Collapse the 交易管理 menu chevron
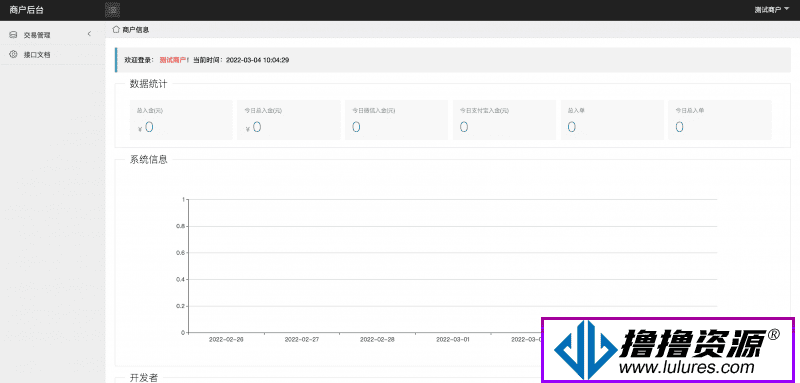The height and width of the screenshot is (383, 800). (x=89, y=34)
